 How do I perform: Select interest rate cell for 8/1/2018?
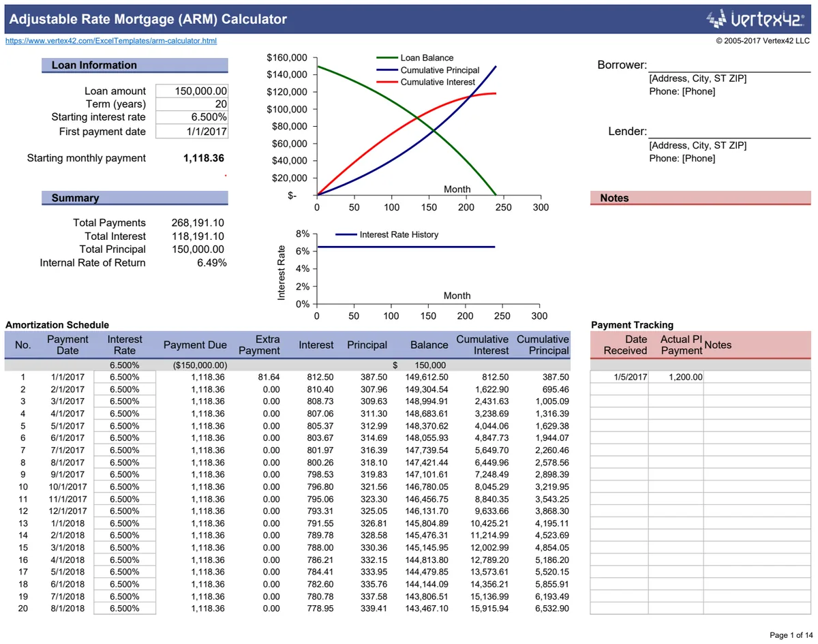[x=125, y=609]
